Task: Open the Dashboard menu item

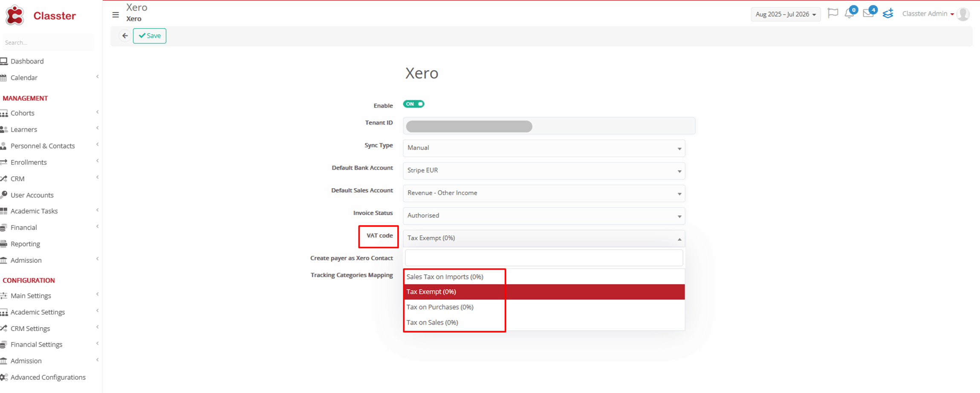Action: (x=27, y=61)
